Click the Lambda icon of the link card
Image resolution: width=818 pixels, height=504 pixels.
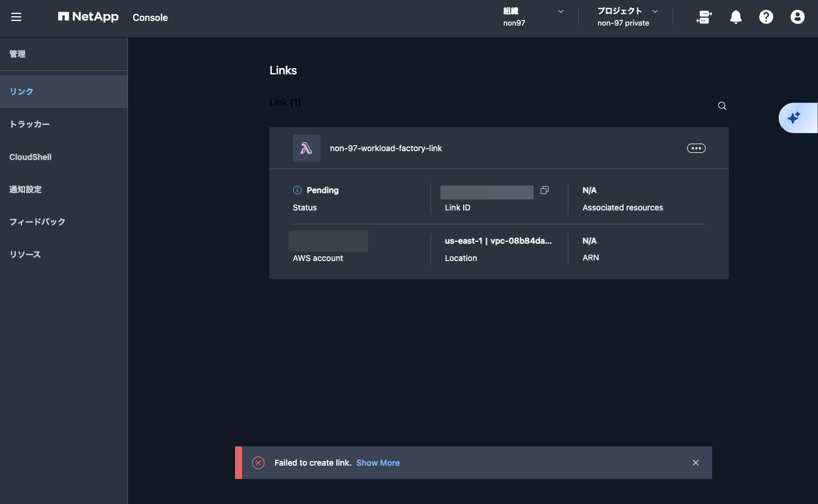[307, 148]
